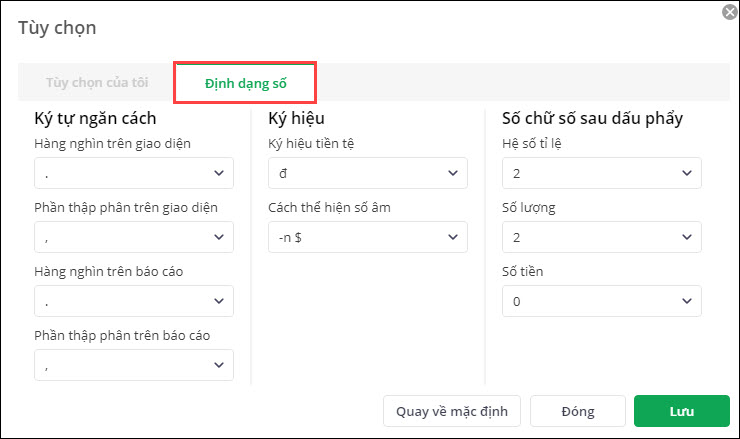Expand Cách thể hiện số âm dropdown
Image resolution: width=740 pixels, height=439 pixels.
(x=367, y=237)
